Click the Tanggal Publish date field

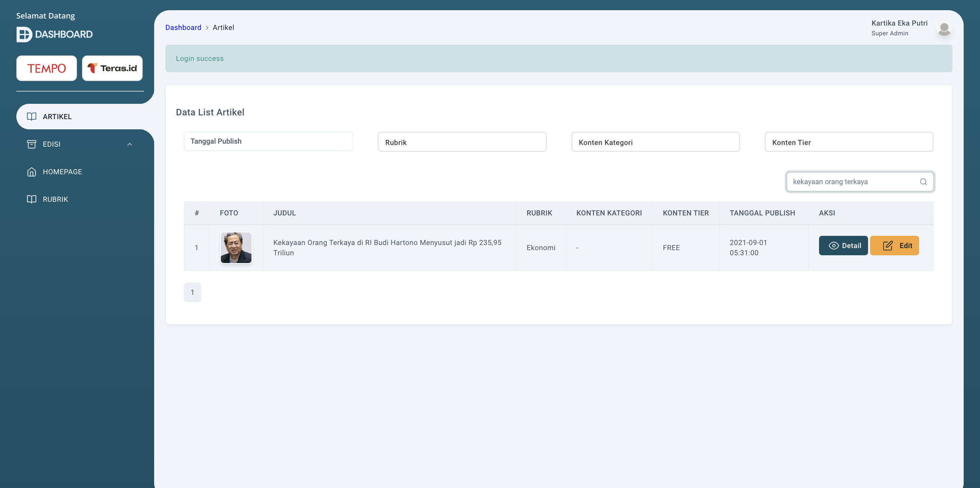[268, 141]
